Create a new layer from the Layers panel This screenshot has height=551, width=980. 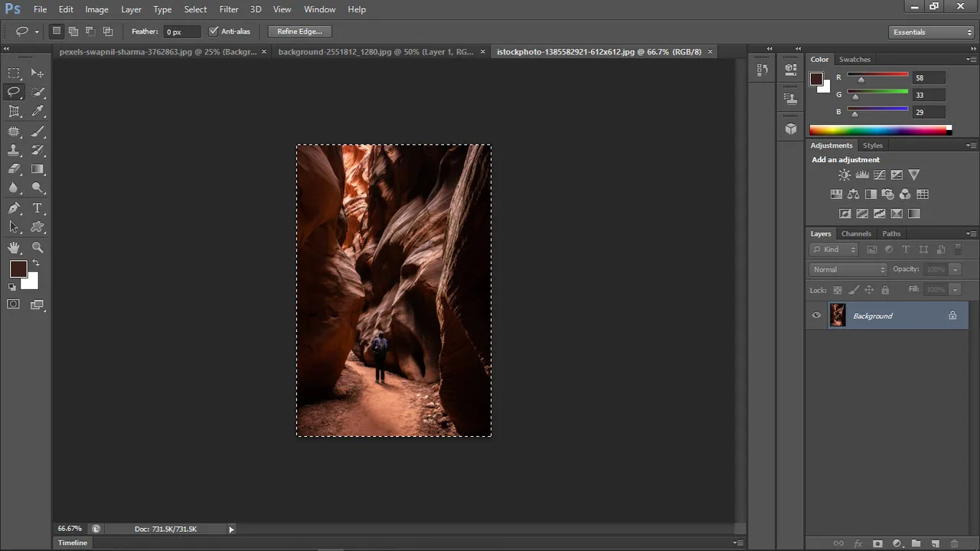pos(935,543)
